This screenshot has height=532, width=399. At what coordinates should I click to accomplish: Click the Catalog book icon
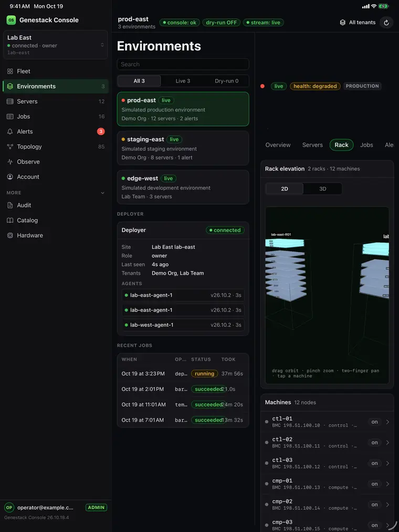[x=10, y=220]
